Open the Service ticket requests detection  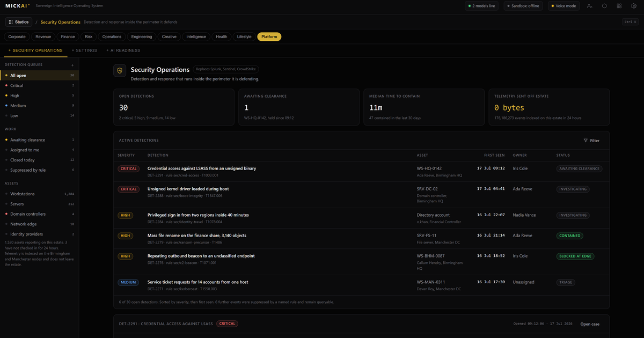361,285
